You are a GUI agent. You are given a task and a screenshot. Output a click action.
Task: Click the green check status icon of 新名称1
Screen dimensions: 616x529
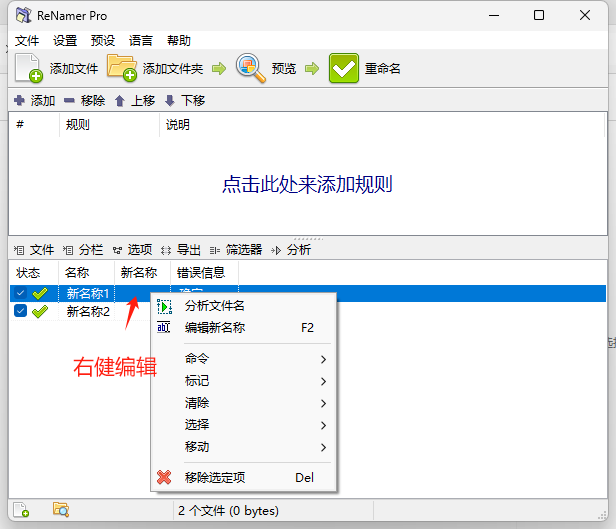pos(40,293)
